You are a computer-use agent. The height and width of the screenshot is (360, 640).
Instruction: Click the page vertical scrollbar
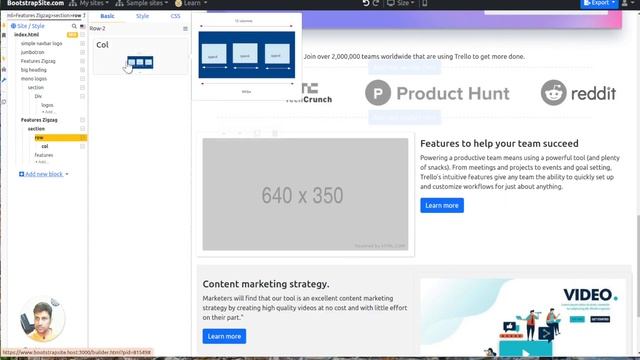(637, 265)
